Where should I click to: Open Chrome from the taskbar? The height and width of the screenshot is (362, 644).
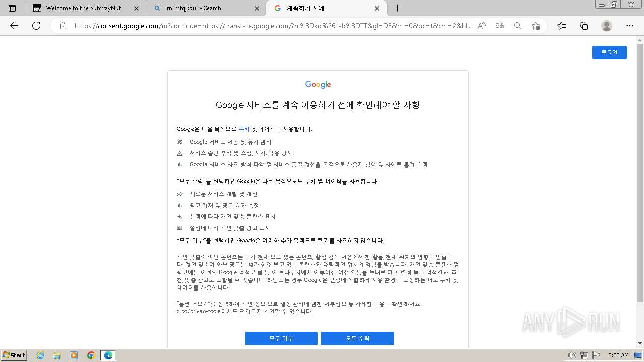[91, 355]
